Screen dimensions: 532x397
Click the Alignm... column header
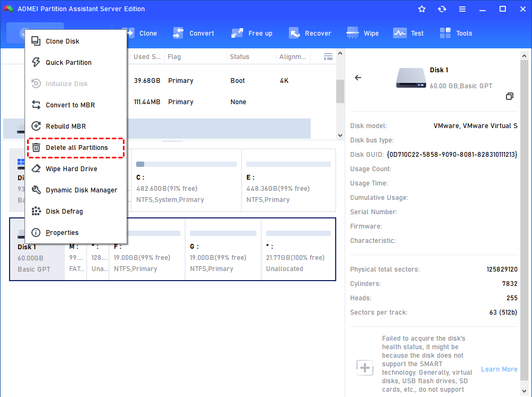293,57
